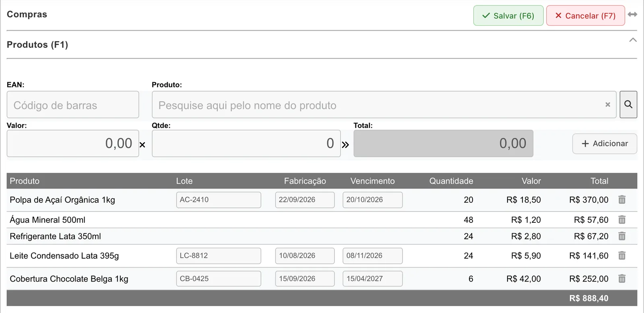The width and height of the screenshot is (644, 313).
Task: Select product name Leite Condensado Lata 395g
Action: (x=64, y=256)
